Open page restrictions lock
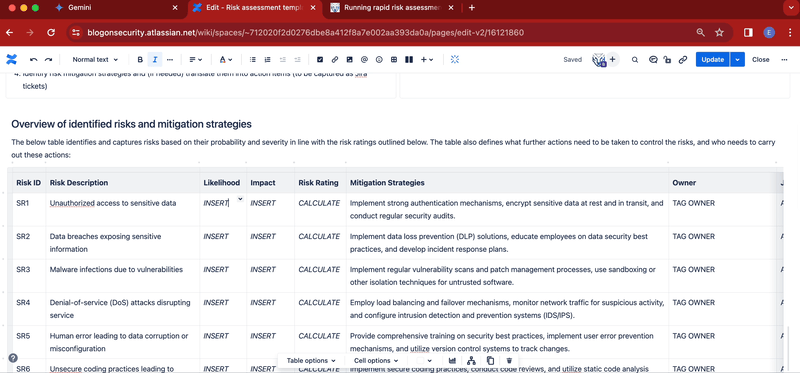 pos(667,60)
